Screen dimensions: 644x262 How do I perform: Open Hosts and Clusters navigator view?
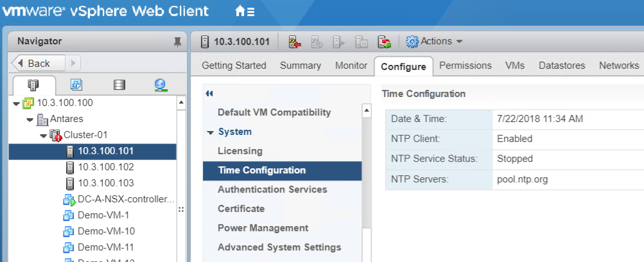click(x=33, y=85)
